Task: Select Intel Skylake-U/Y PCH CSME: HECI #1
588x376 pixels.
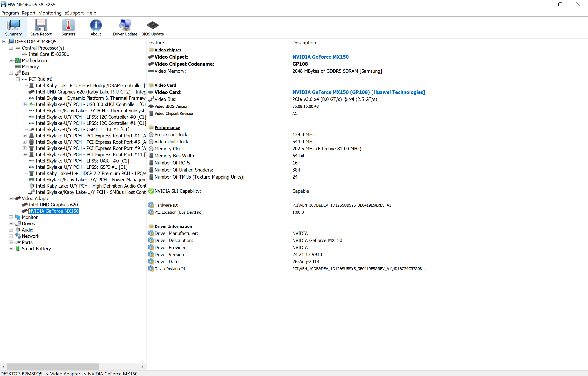Action: coord(82,129)
